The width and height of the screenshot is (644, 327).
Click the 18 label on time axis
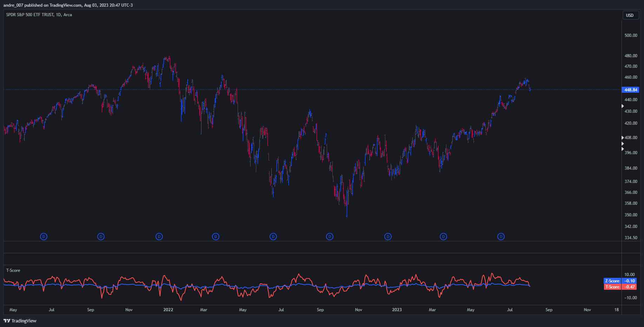[617, 310]
